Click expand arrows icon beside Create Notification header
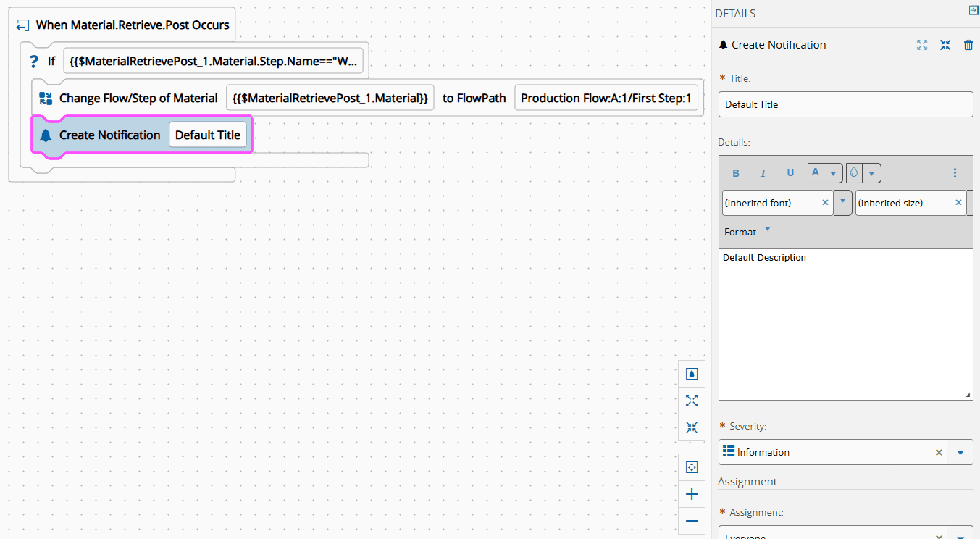Image resolution: width=980 pixels, height=539 pixels. pyautogui.click(x=922, y=45)
